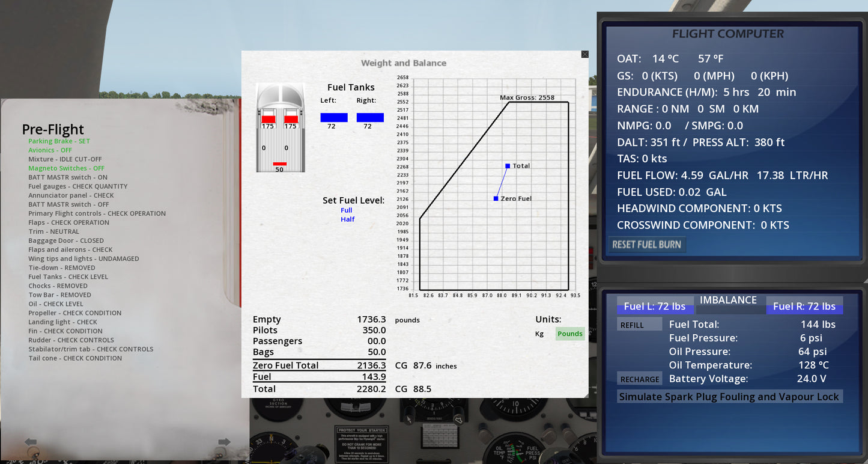
Task: Check off BATT MASTR switch - ON item
Action: 68,177
